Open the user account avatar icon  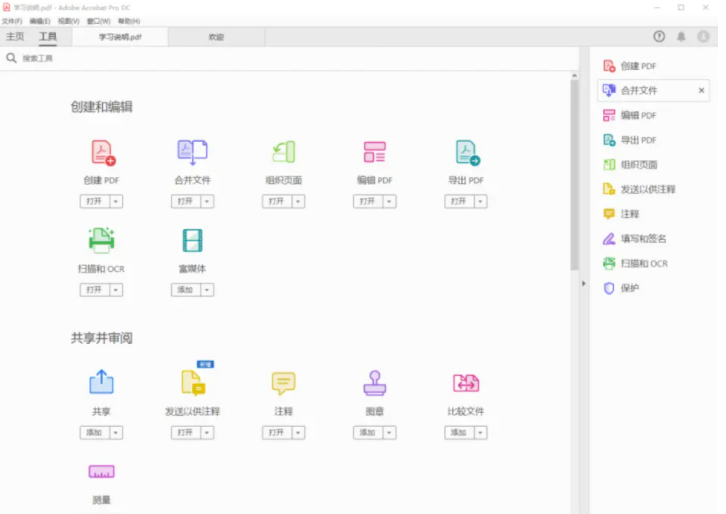(x=704, y=37)
